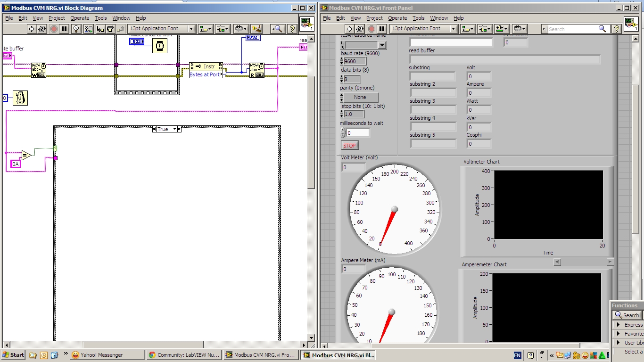Open parity None ring control
Screen dimensions: 644x362
[x=360, y=97]
